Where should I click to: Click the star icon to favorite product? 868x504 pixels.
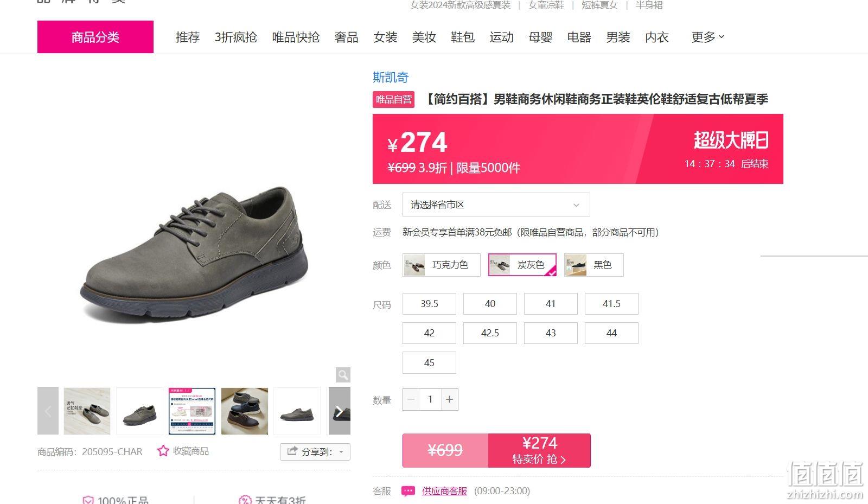[x=163, y=451]
